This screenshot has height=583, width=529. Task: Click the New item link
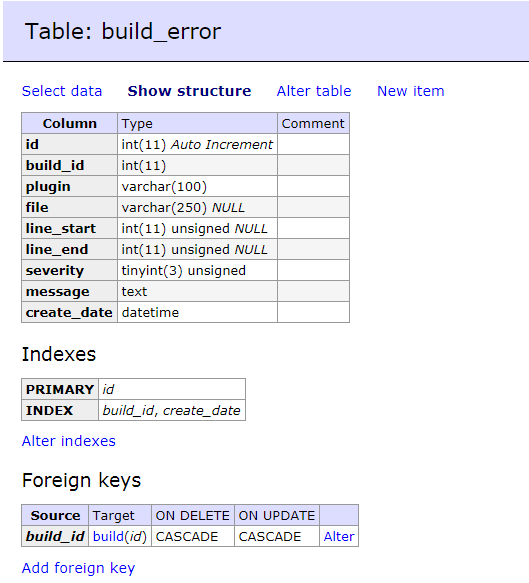pos(410,91)
